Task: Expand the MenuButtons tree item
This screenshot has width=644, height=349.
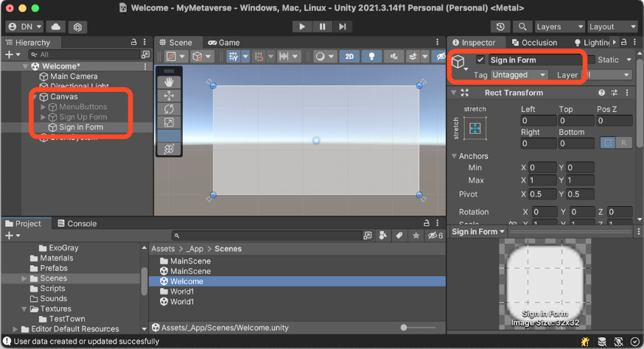Action: [x=43, y=107]
